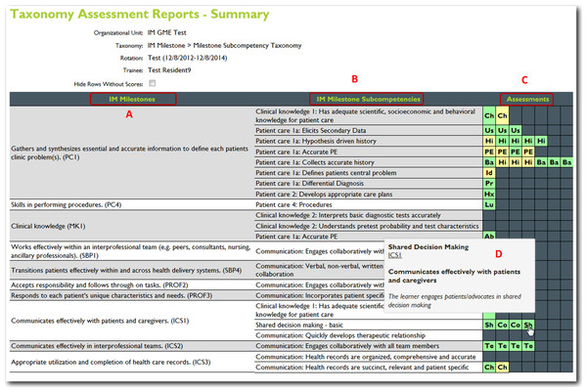Select Hx cell for Develops appropriate care plans
This screenshot has height=392, width=587.
[489, 195]
